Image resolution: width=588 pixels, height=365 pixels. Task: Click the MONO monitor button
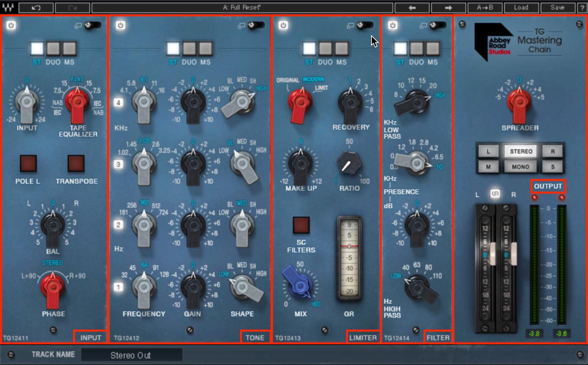(520, 167)
